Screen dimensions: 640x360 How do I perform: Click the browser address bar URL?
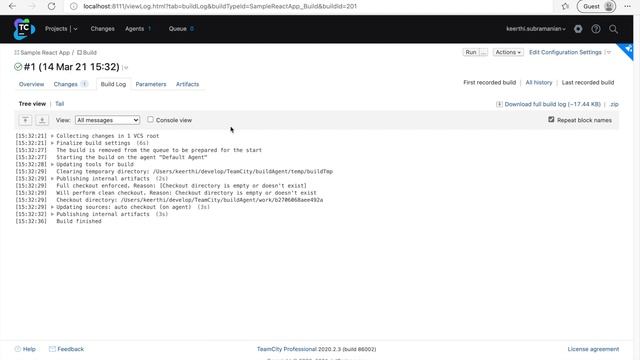point(220,6)
